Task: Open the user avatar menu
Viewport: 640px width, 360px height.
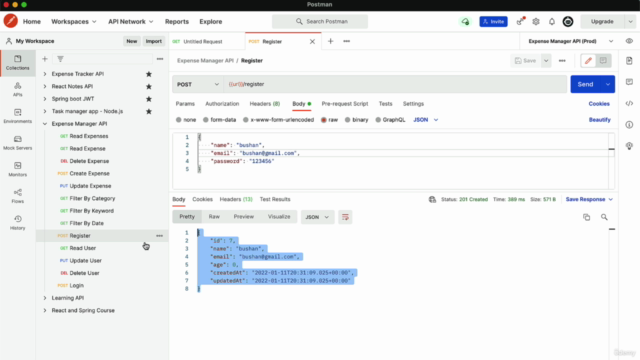Action: click(568, 22)
